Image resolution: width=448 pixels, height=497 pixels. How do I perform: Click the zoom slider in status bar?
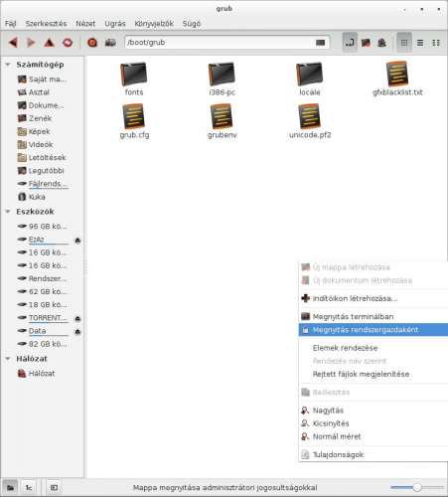[x=417, y=487]
